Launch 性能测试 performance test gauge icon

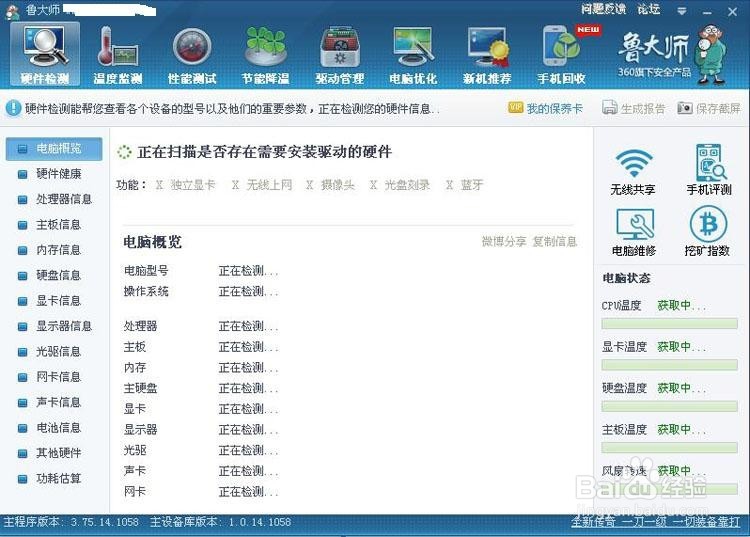[x=192, y=54]
